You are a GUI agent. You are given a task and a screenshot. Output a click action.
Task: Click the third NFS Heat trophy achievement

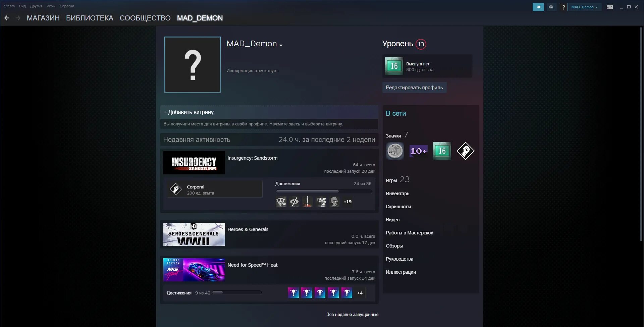click(320, 293)
